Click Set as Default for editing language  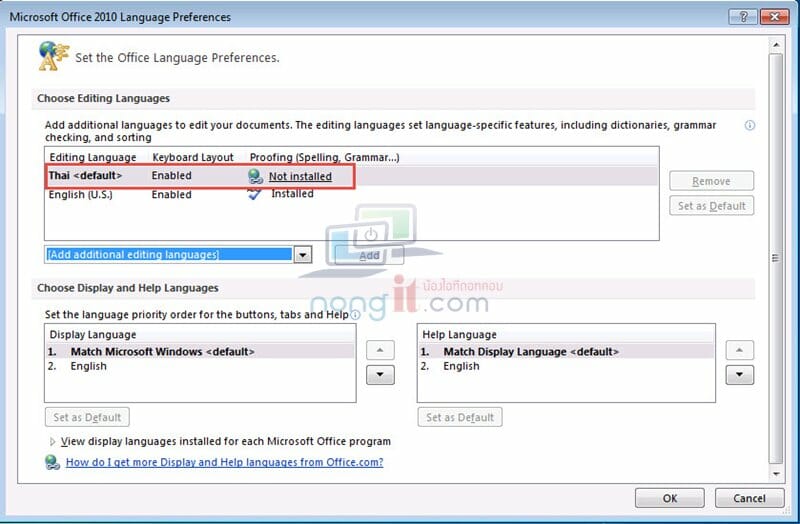pyautogui.click(x=711, y=206)
